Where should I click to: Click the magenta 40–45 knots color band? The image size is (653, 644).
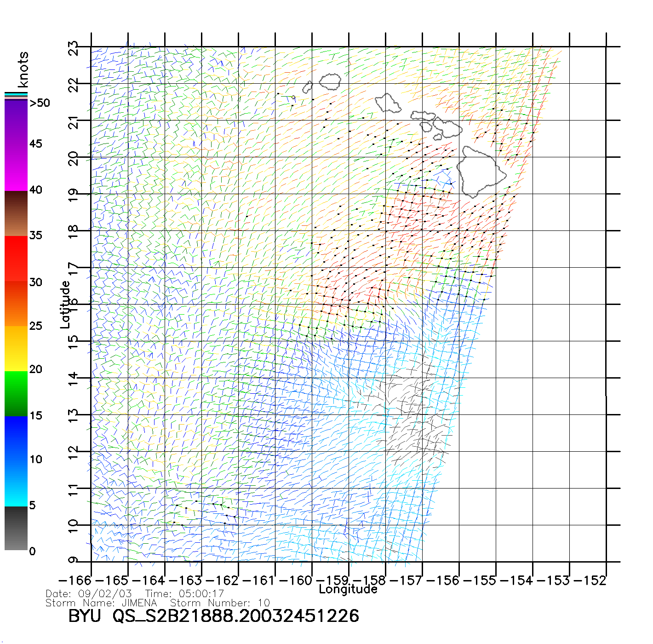(16, 168)
